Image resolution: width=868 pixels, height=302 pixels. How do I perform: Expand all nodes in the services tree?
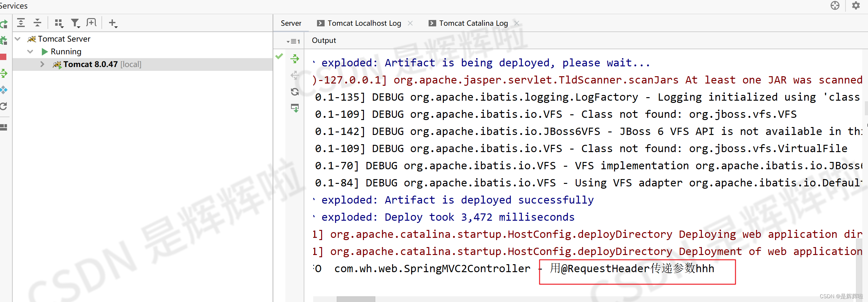[x=21, y=23]
